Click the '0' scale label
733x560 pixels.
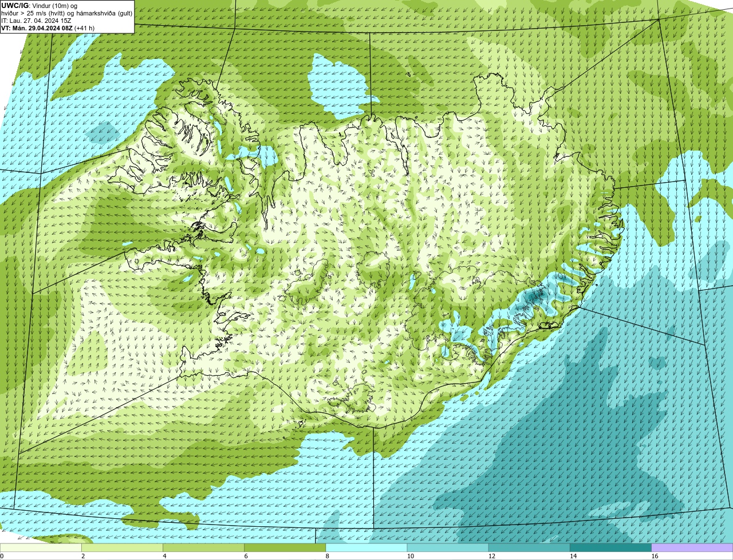click(2, 556)
